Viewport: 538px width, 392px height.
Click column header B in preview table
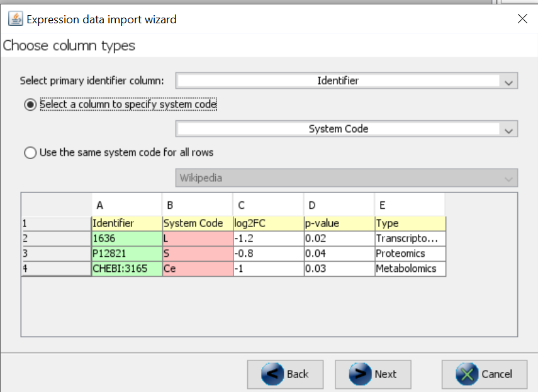coord(198,205)
